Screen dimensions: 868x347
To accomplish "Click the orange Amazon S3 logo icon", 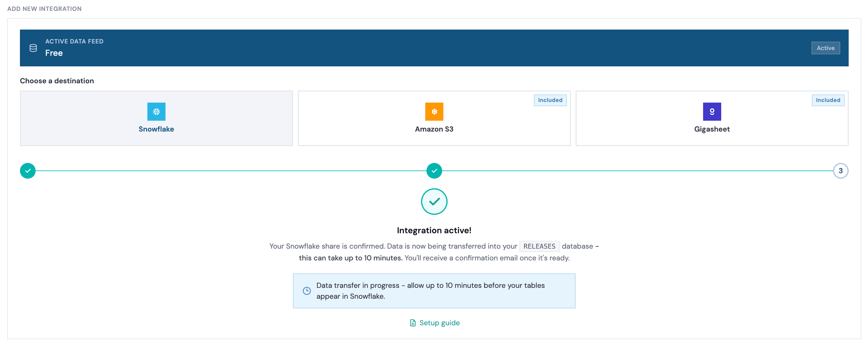I will click(x=434, y=111).
